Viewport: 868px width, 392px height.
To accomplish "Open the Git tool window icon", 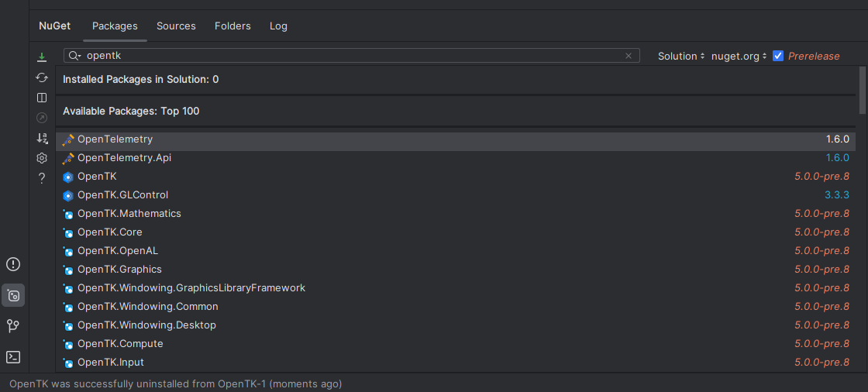I will point(13,326).
